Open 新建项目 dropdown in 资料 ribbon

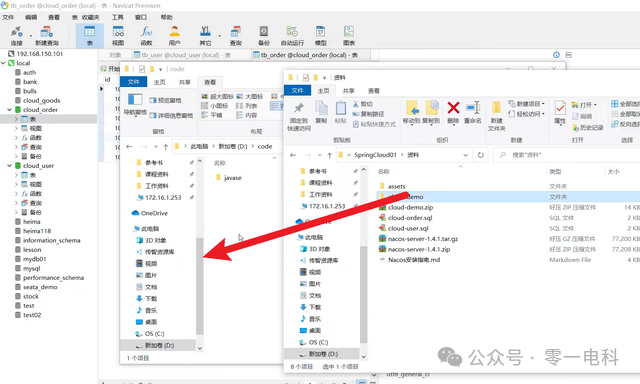tap(527, 104)
